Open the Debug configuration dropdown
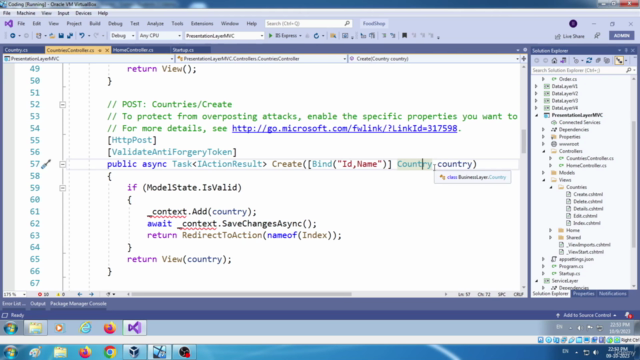Screen dimensions: 640x360 122,36
